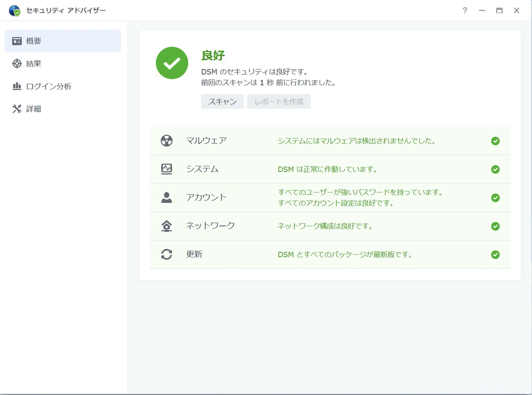Viewport: 532px width, 395px height.
Task: Click the 結果 target icon in sidebar
Action: click(17, 63)
